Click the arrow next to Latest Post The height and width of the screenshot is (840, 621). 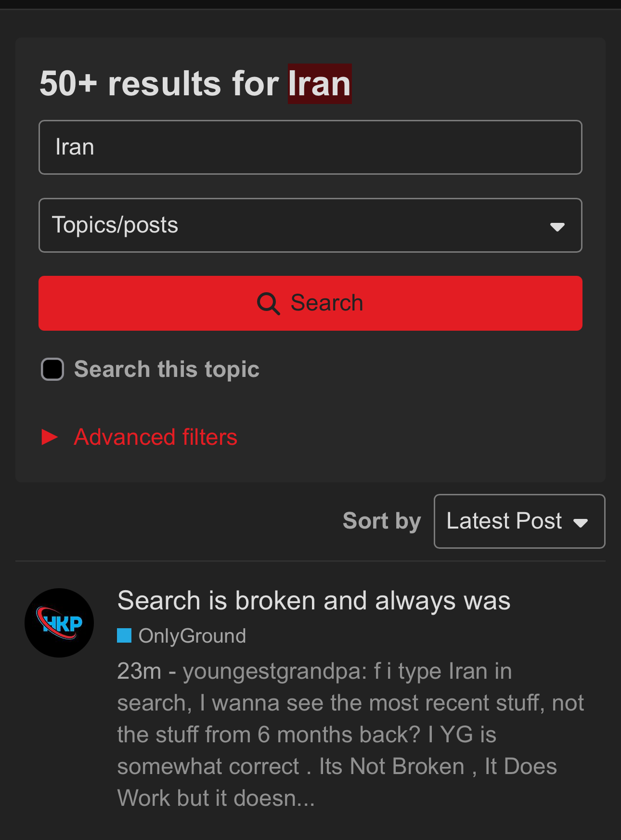coord(581,523)
